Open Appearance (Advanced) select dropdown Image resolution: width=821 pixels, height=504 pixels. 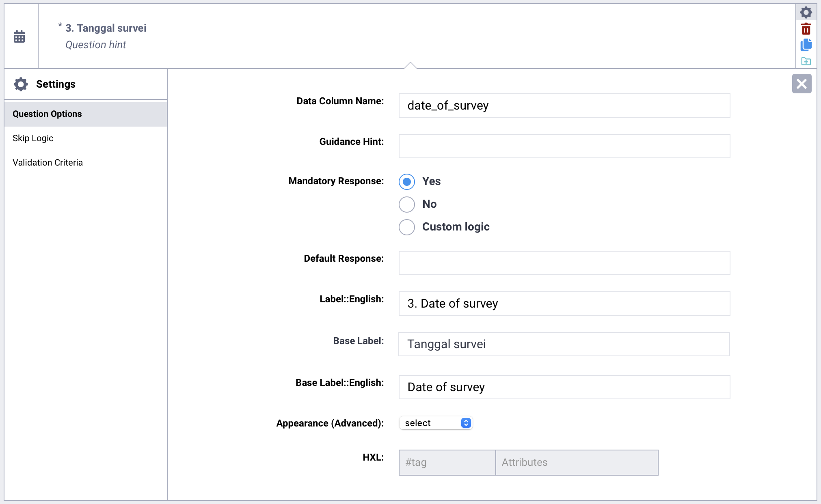[436, 423]
